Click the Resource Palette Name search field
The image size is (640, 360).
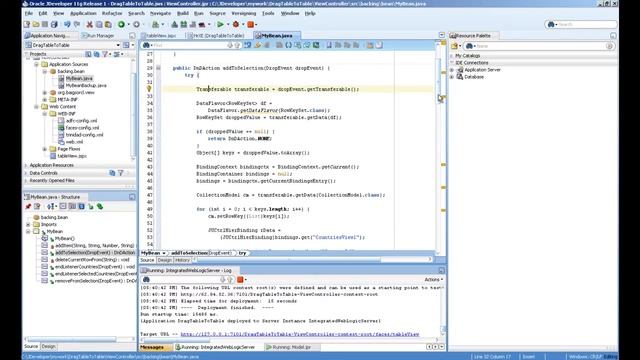pyautogui.click(x=541, y=46)
